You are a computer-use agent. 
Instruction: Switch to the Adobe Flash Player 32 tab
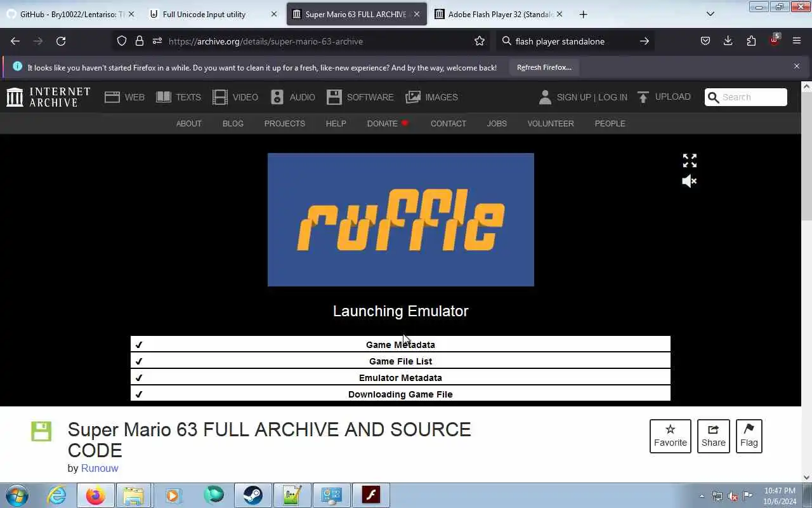499,14
